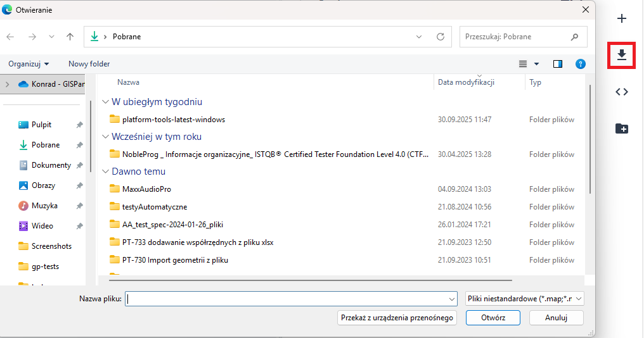Click the pin icon next to Pobrane
Screen dimensions: 644x338
[80, 145]
